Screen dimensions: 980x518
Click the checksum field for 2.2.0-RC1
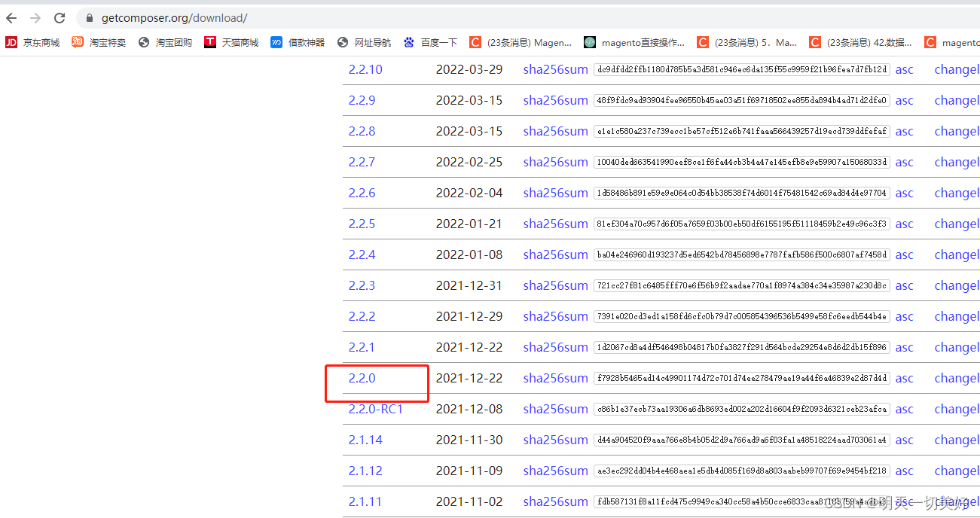coord(742,409)
